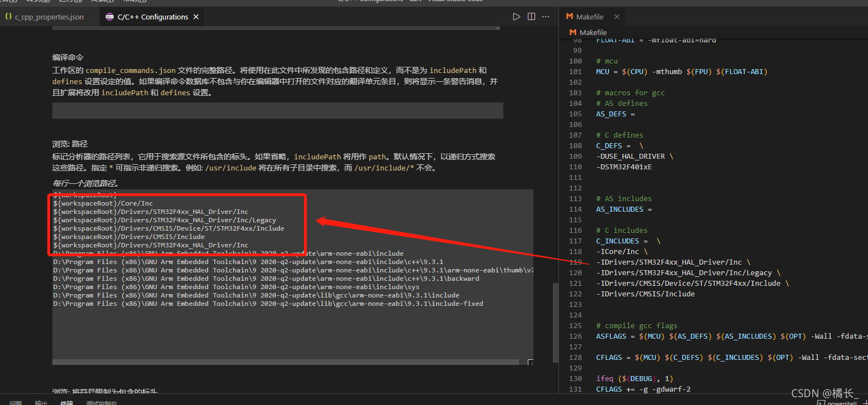The width and height of the screenshot is (868, 405).
Task: Click the Makefile breadcrumb below the tab
Action: click(593, 33)
